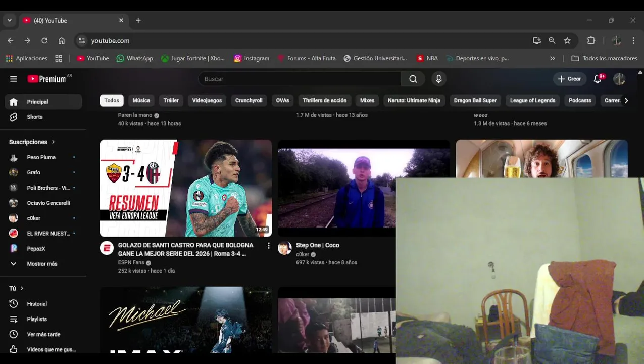644x364 pixels.
Task: Open Videos que me gustan in sidebar
Action: pyautogui.click(x=43, y=349)
